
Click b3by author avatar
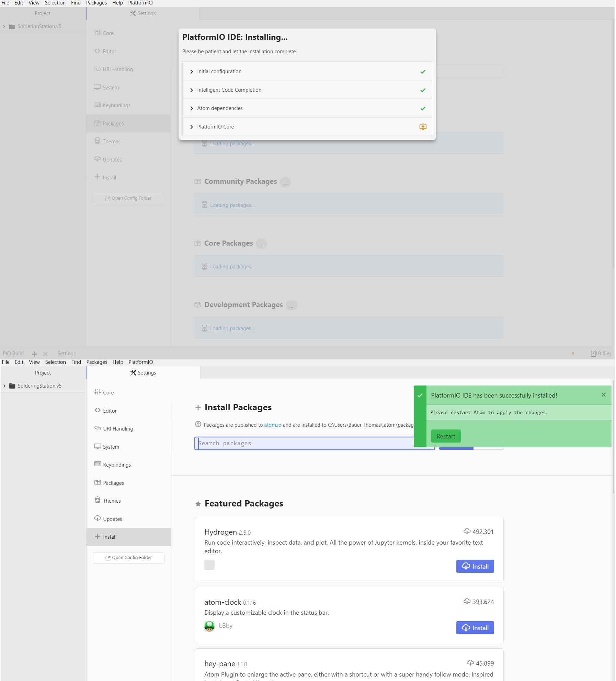coord(209,626)
